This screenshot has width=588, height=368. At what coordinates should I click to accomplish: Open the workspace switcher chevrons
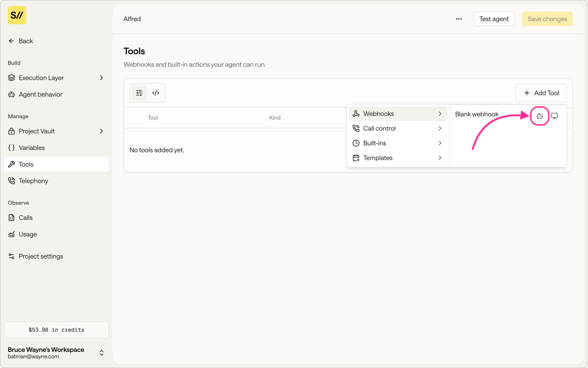[102, 353]
